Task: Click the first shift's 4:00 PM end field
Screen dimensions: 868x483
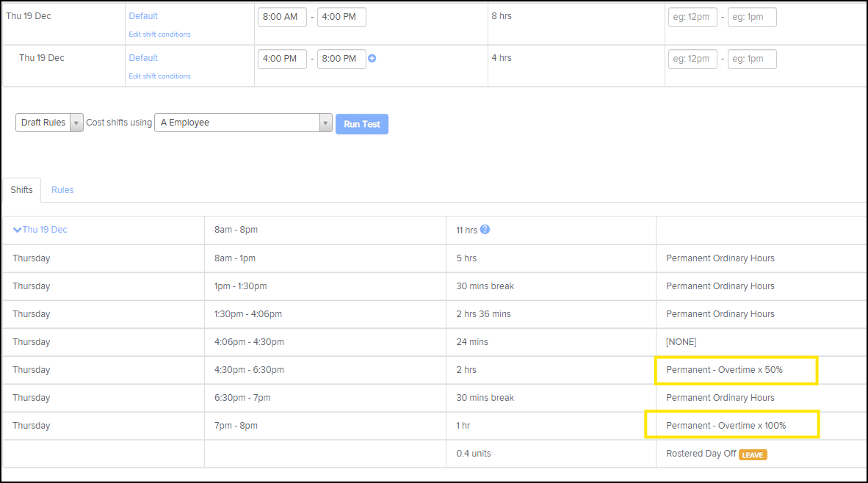Action: (x=341, y=18)
